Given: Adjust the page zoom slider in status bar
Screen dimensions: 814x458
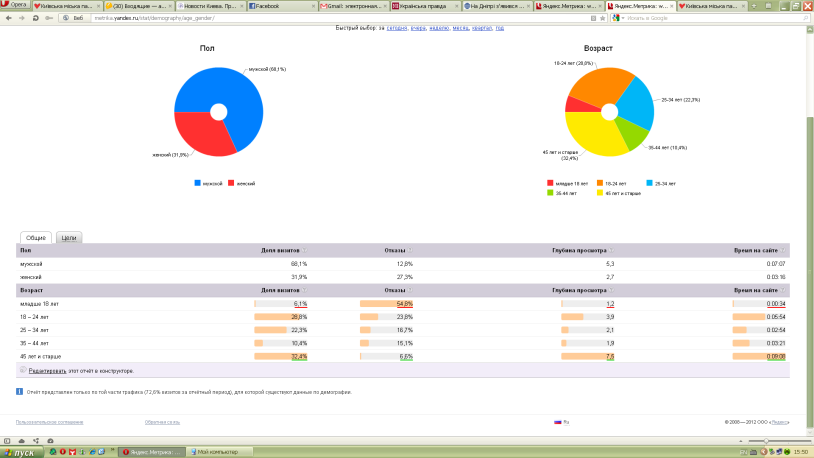Looking at the screenshot, I should point(766,441).
